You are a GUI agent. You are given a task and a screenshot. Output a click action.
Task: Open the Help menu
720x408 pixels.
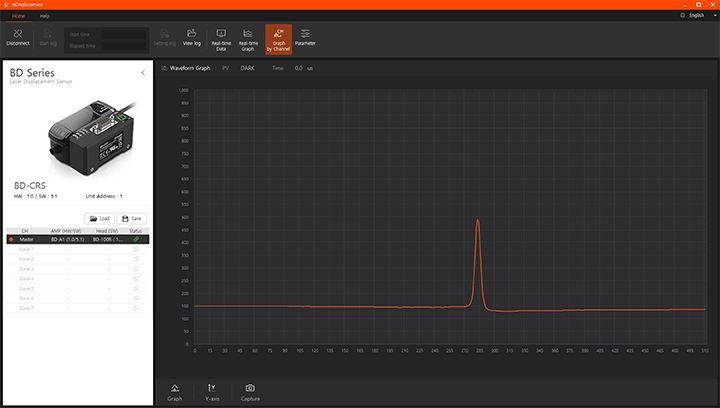point(44,17)
